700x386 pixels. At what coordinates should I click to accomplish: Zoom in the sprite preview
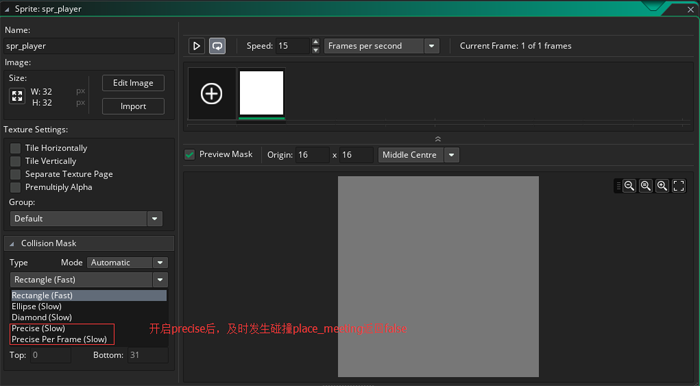tap(662, 186)
